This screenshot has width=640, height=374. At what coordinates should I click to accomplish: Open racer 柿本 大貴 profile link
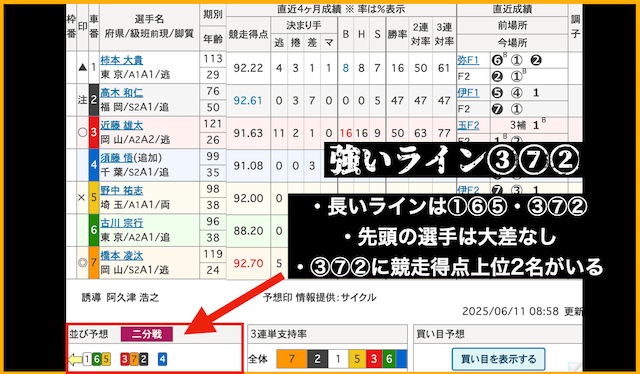click(122, 60)
